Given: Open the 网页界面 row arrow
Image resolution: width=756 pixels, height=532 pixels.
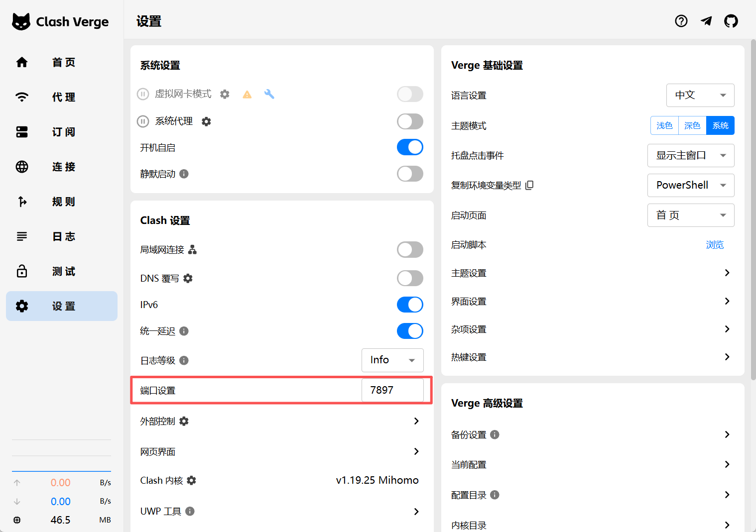Looking at the screenshot, I should [416, 451].
